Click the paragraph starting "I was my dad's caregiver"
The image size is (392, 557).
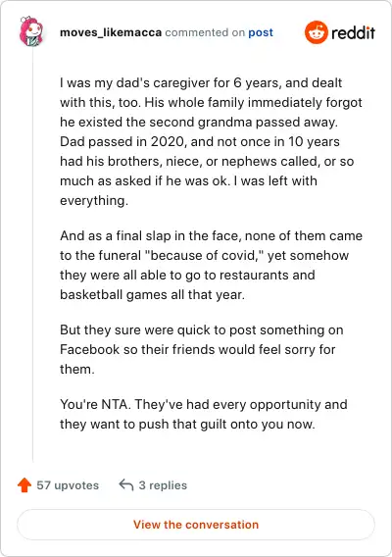click(211, 142)
